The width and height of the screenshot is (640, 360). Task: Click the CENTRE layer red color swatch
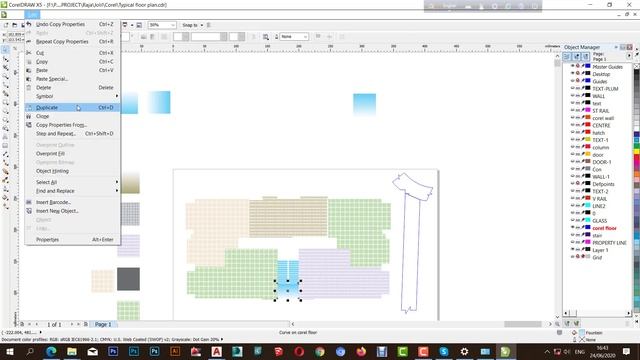click(x=588, y=125)
